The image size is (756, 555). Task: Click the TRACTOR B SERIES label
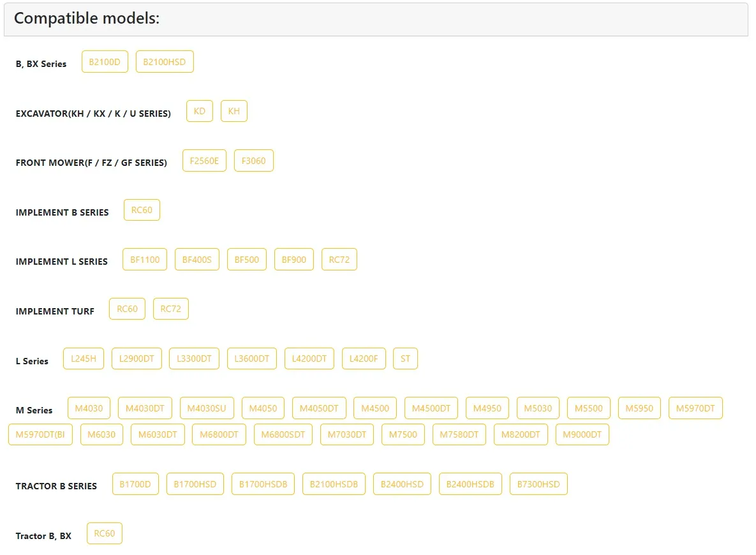pos(56,486)
